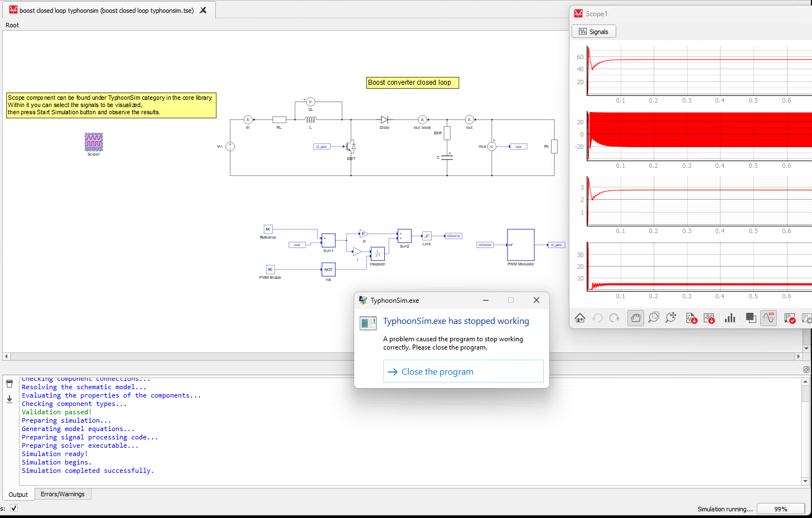Toggle the sine wave cursor icon in Scope1

pyautogui.click(x=768, y=318)
